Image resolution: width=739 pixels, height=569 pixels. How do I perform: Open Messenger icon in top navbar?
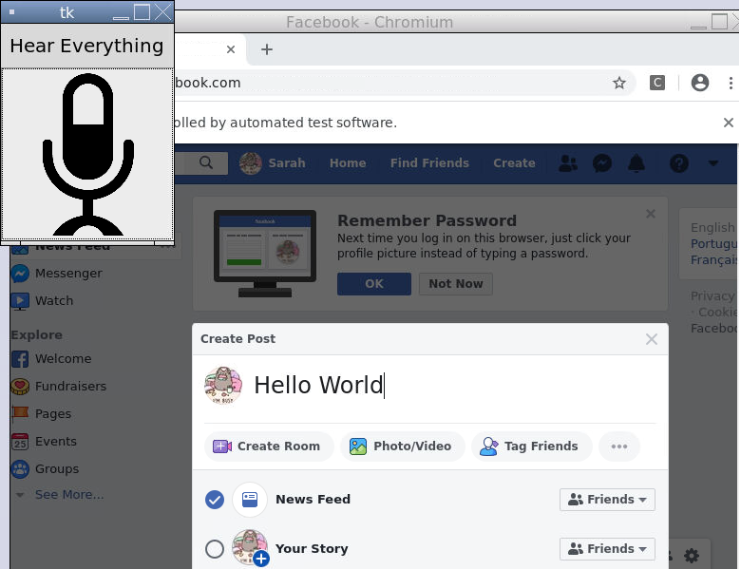coord(602,163)
